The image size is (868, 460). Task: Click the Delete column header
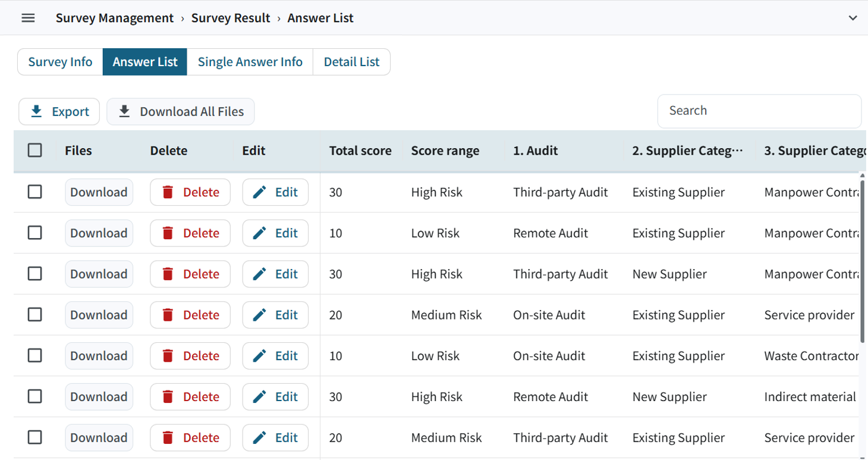click(x=169, y=151)
